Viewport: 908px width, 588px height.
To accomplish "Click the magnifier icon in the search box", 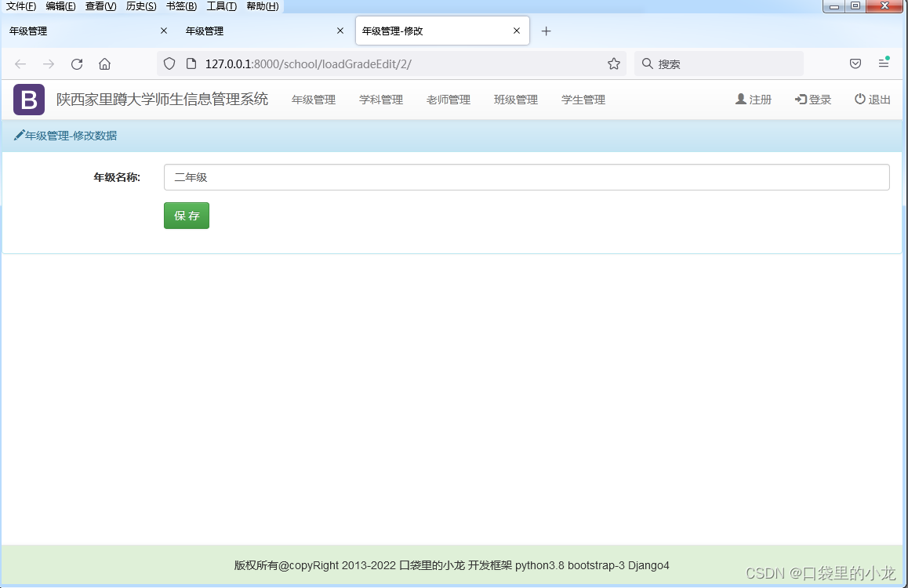I will click(x=648, y=64).
